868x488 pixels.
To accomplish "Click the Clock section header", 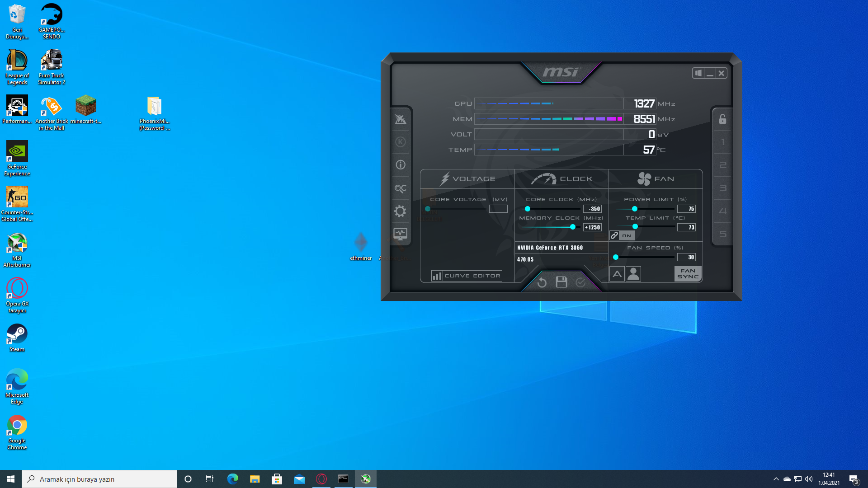I will tap(561, 179).
